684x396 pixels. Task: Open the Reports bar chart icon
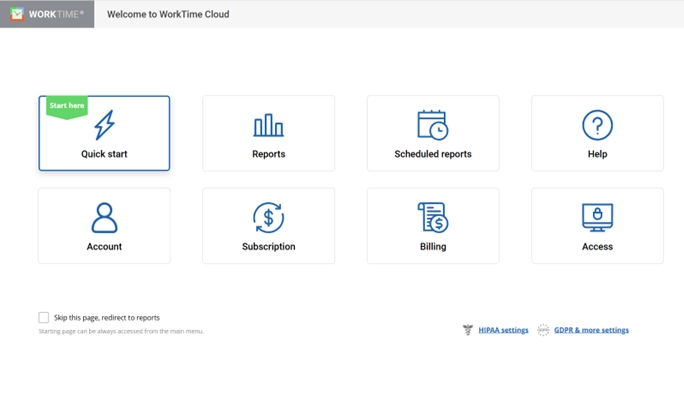click(x=269, y=125)
